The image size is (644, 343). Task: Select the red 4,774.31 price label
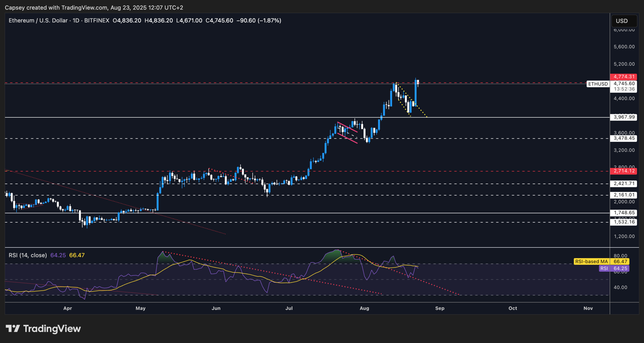coord(623,77)
